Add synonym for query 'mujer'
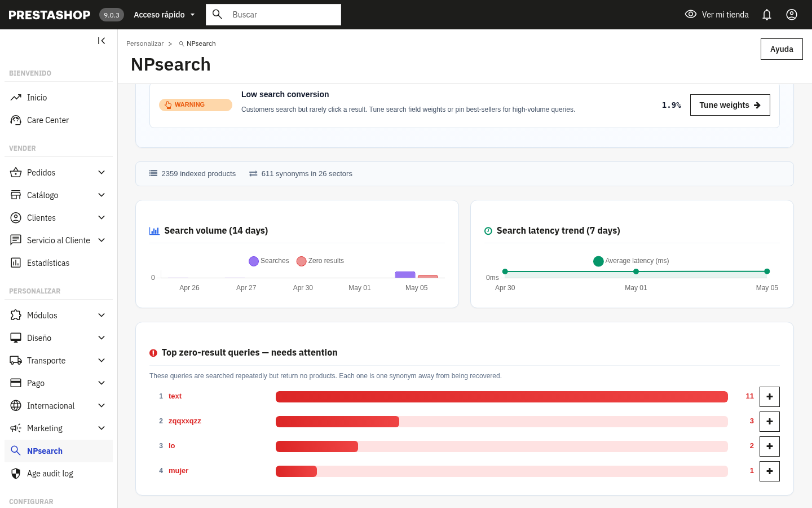This screenshot has height=508, width=812. 770,471
